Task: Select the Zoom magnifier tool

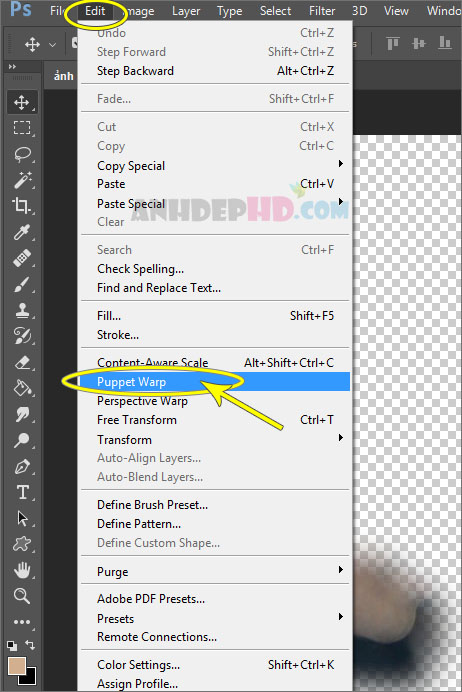Action: 22,596
